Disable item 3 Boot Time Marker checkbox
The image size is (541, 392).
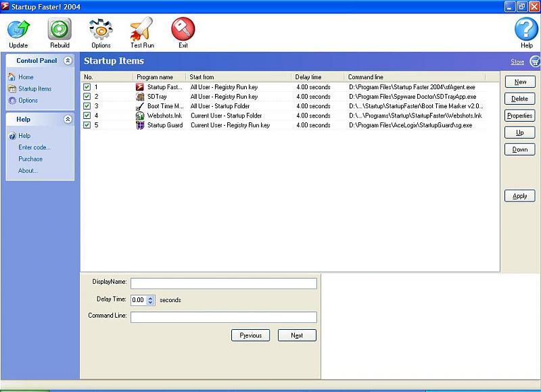(87, 106)
